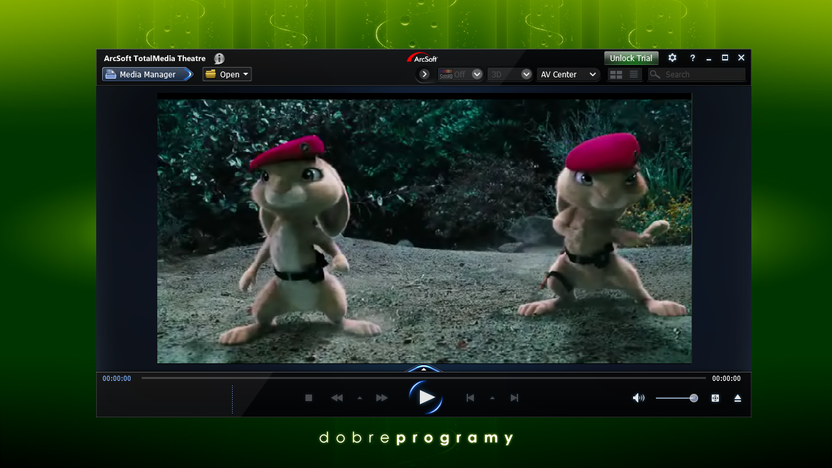The image size is (832, 468).
Task: Minimize the TotalMedia Theatre window
Action: (709, 58)
